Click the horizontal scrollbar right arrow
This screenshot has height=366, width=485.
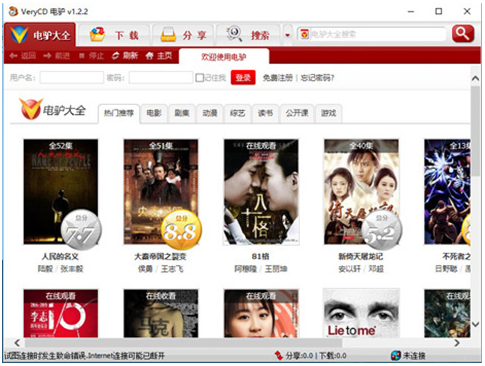click(x=457, y=343)
